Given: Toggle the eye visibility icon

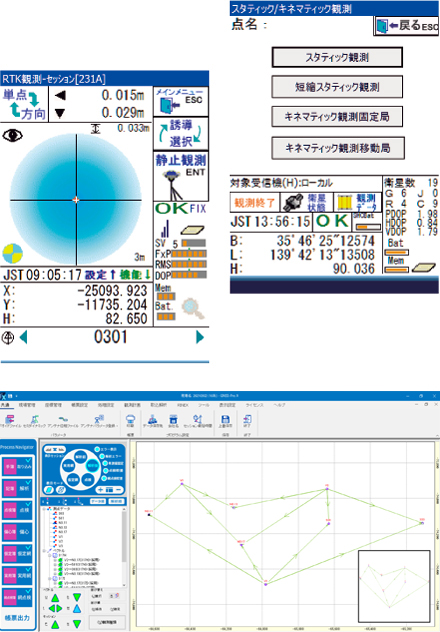Looking at the screenshot, I should tap(12, 135).
